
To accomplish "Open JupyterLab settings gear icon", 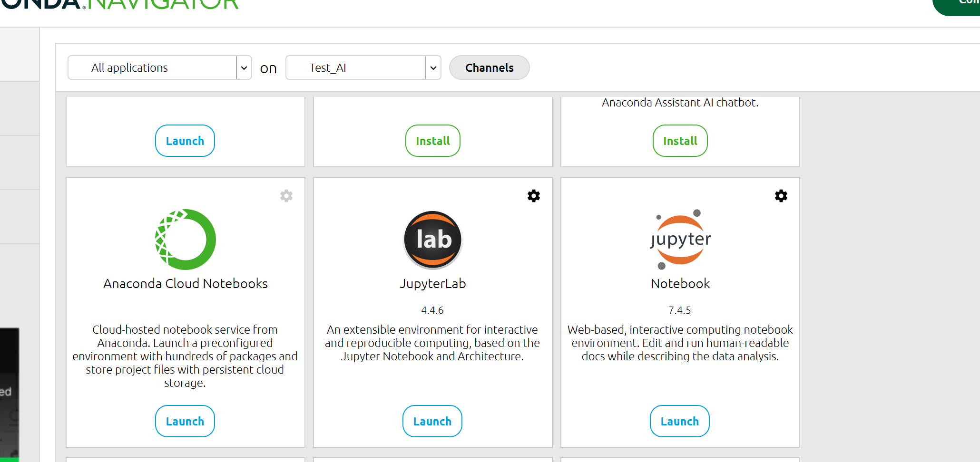I will click(534, 196).
